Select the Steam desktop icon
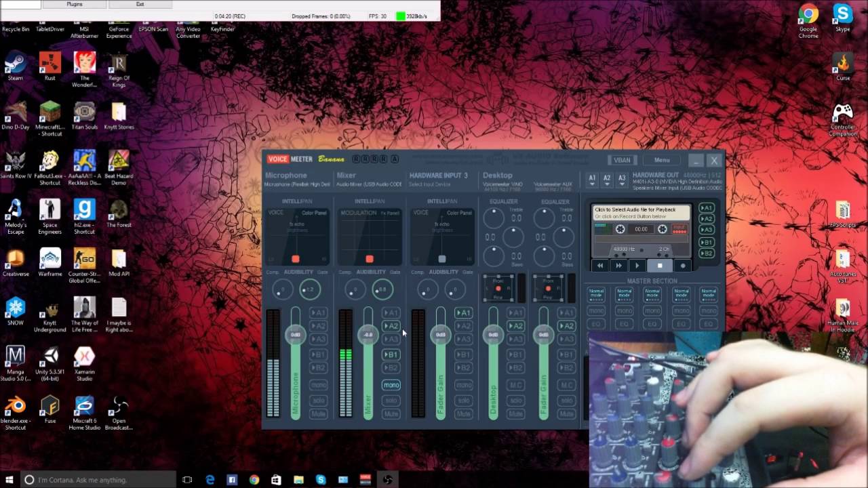 (x=15, y=67)
